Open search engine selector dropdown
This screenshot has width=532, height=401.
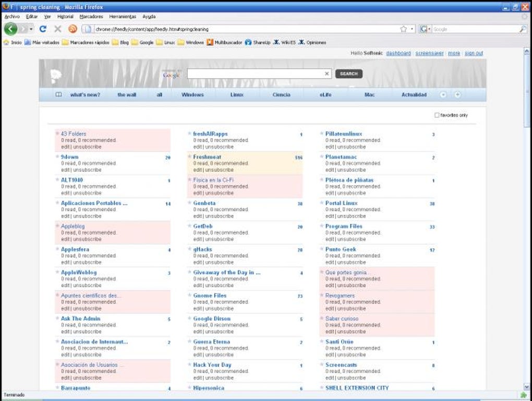click(x=425, y=29)
